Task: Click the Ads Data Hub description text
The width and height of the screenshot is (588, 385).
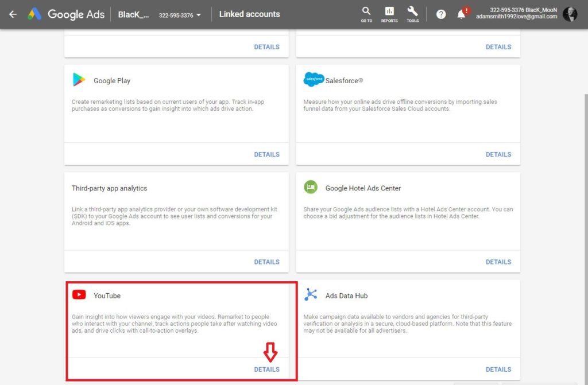Action: click(x=407, y=324)
